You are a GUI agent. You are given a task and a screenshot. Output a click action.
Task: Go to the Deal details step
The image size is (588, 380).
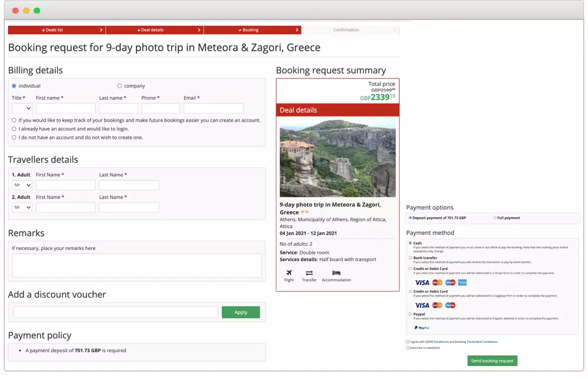(x=154, y=30)
